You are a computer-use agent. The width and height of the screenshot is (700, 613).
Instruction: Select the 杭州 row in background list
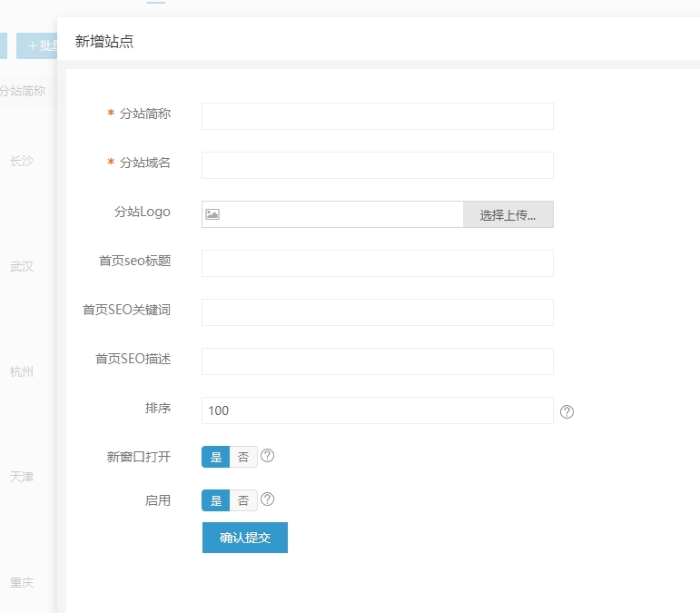click(22, 372)
